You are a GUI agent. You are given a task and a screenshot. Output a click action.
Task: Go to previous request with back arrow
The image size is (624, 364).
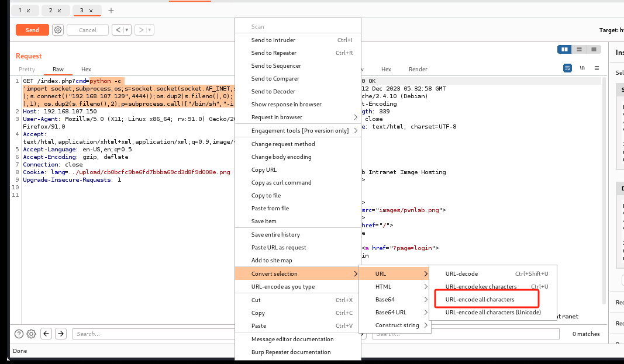click(118, 30)
